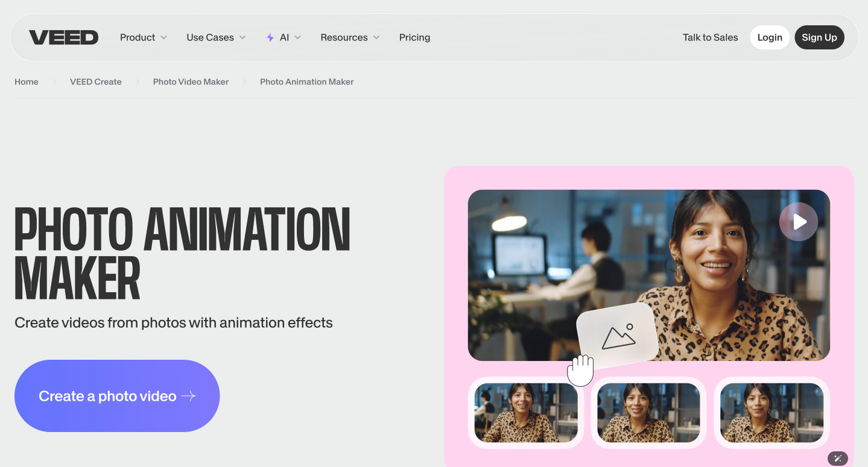
Task: Go to Home breadcrumb
Action: tap(27, 82)
